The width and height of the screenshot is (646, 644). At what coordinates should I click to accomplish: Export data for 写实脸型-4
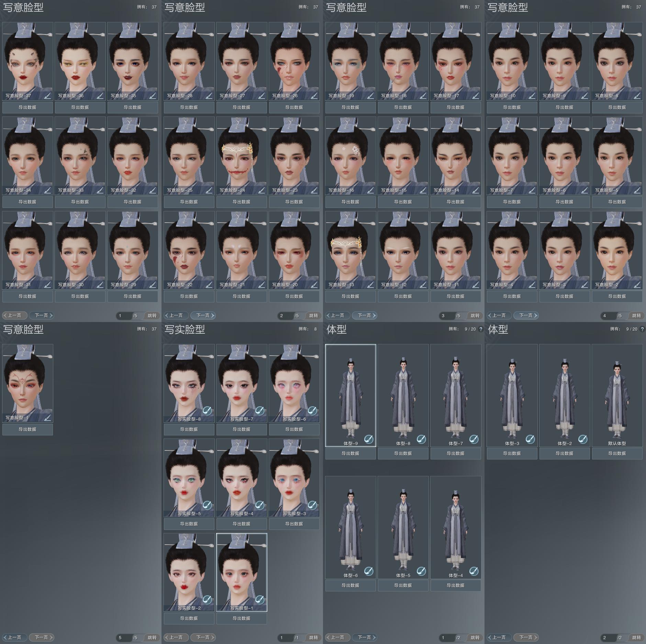pyautogui.click(x=242, y=524)
